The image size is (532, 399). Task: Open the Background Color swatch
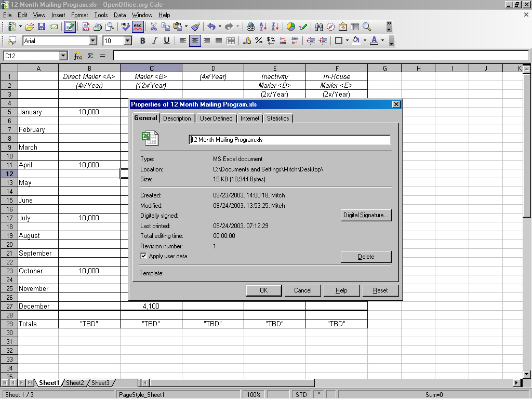[x=356, y=41]
